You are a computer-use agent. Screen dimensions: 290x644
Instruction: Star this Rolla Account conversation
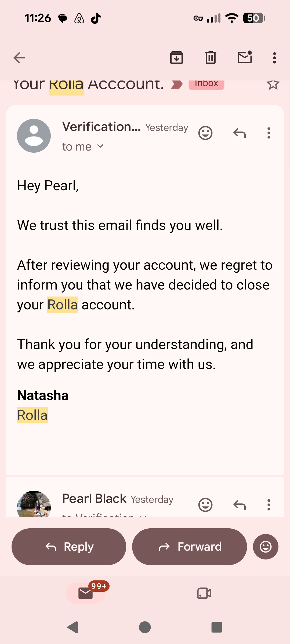(273, 85)
